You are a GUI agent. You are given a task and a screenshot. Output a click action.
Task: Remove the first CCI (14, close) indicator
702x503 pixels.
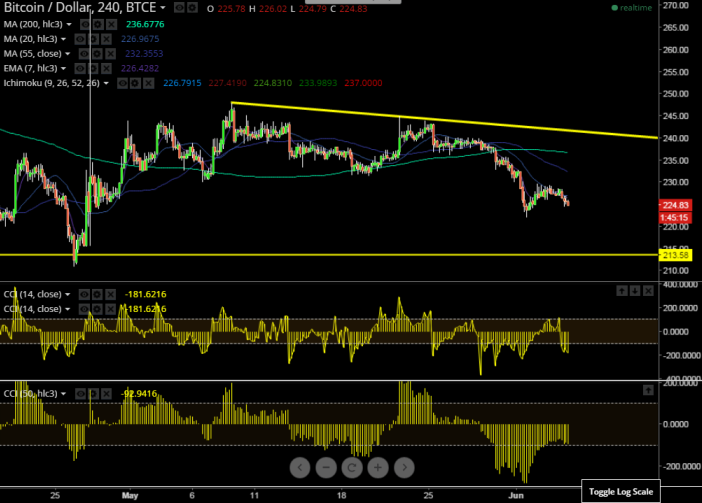click(x=110, y=294)
